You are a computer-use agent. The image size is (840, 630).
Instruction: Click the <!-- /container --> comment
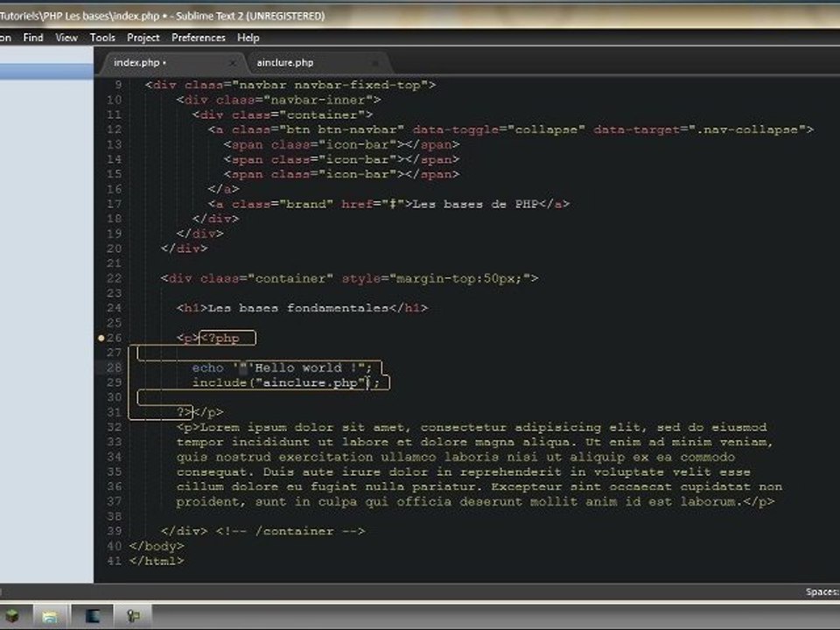[290, 531]
